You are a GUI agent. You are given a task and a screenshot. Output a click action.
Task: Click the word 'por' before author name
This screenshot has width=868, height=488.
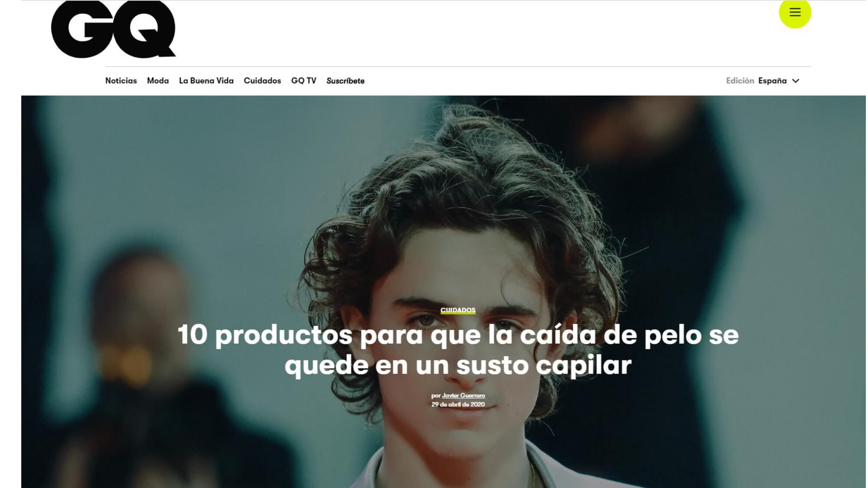point(436,396)
